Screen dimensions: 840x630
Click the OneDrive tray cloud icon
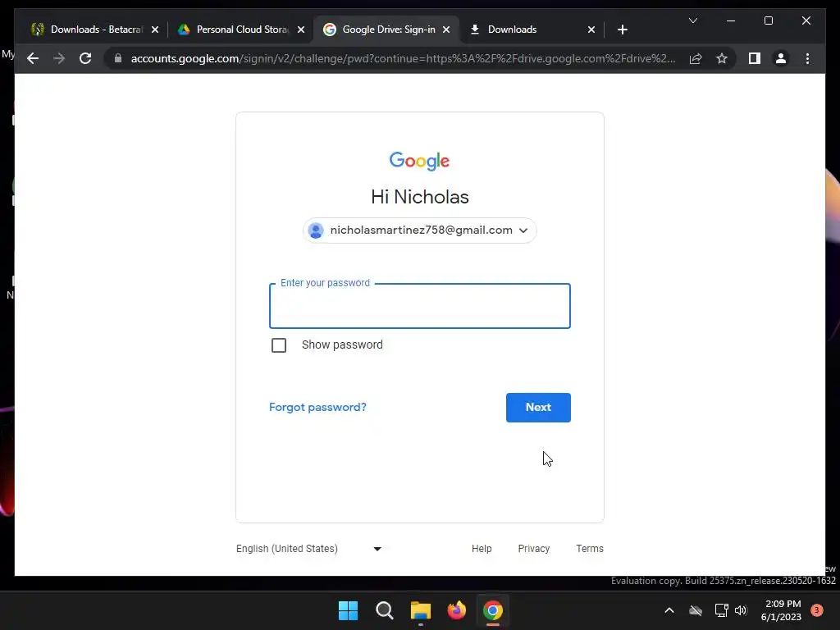point(696,610)
